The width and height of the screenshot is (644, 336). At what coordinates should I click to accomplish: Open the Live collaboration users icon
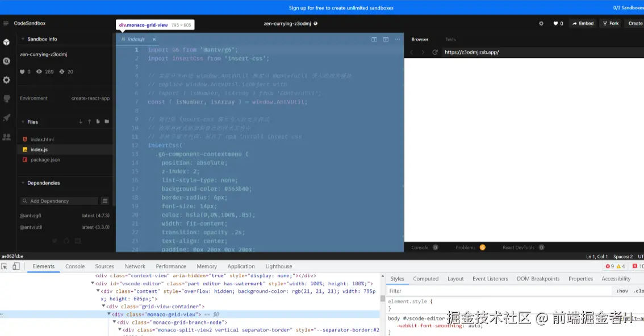click(x=7, y=137)
